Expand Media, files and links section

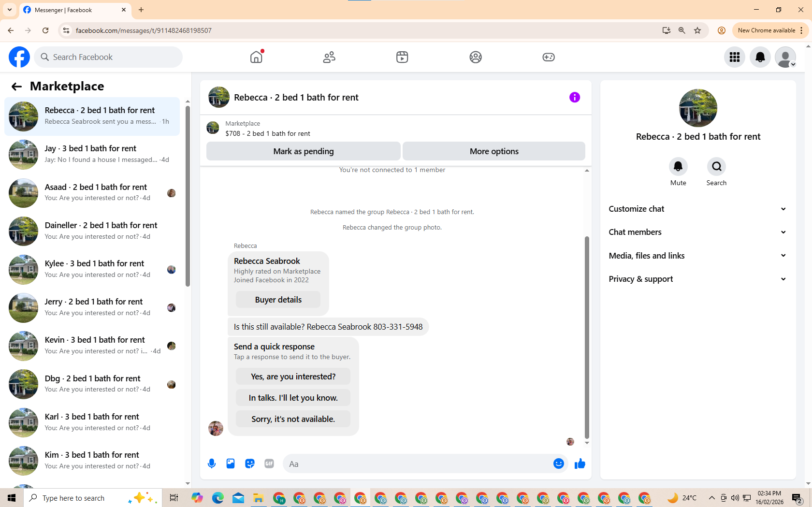(697, 256)
